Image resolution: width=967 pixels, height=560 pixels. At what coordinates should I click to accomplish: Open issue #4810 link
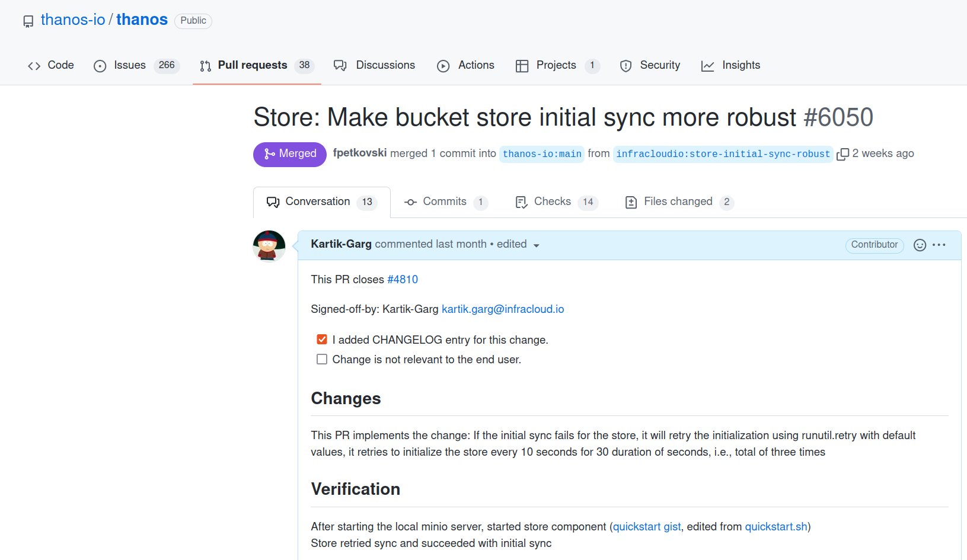pos(403,279)
